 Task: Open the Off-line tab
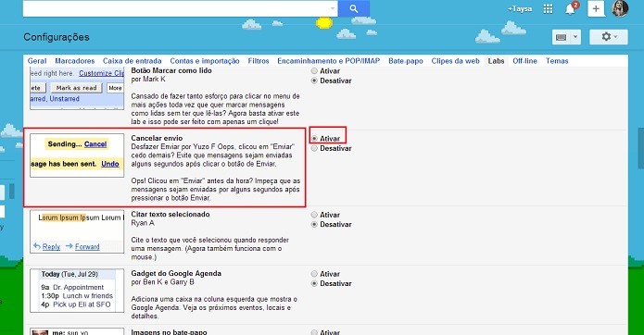click(524, 61)
